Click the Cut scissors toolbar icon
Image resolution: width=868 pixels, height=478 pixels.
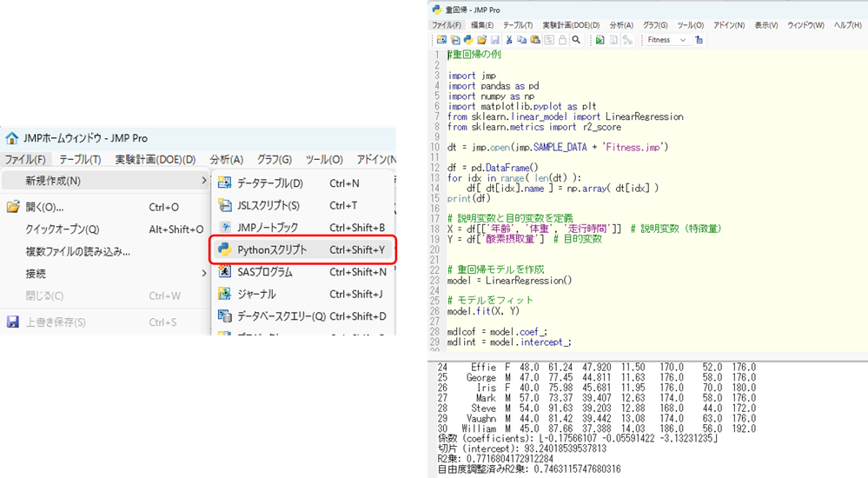pos(509,40)
